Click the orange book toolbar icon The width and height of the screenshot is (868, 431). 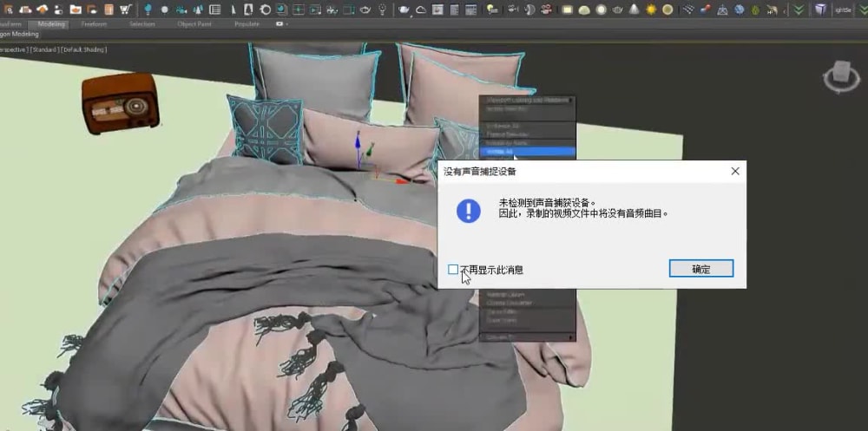109,10
